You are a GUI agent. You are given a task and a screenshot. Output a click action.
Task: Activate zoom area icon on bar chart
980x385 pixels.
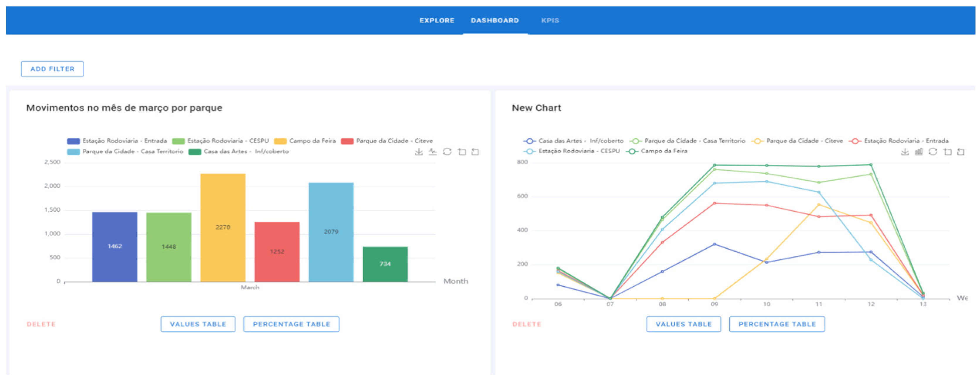pos(462,152)
